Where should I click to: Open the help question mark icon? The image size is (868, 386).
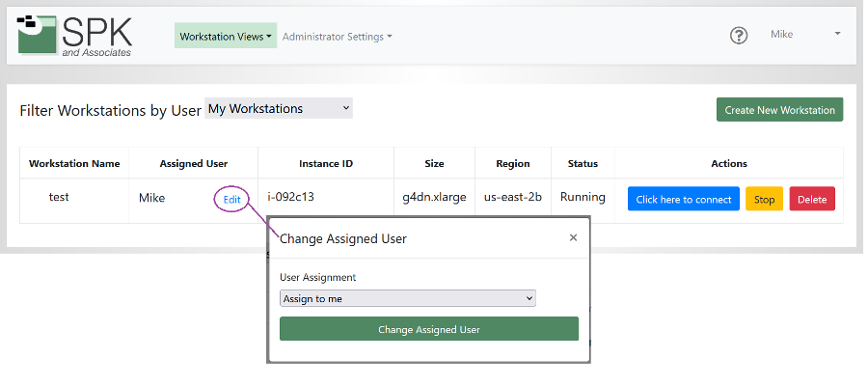739,36
